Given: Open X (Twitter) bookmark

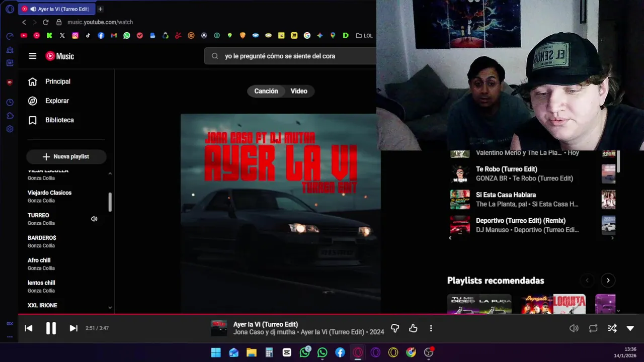Looking at the screenshot, I should pos(62,36).
